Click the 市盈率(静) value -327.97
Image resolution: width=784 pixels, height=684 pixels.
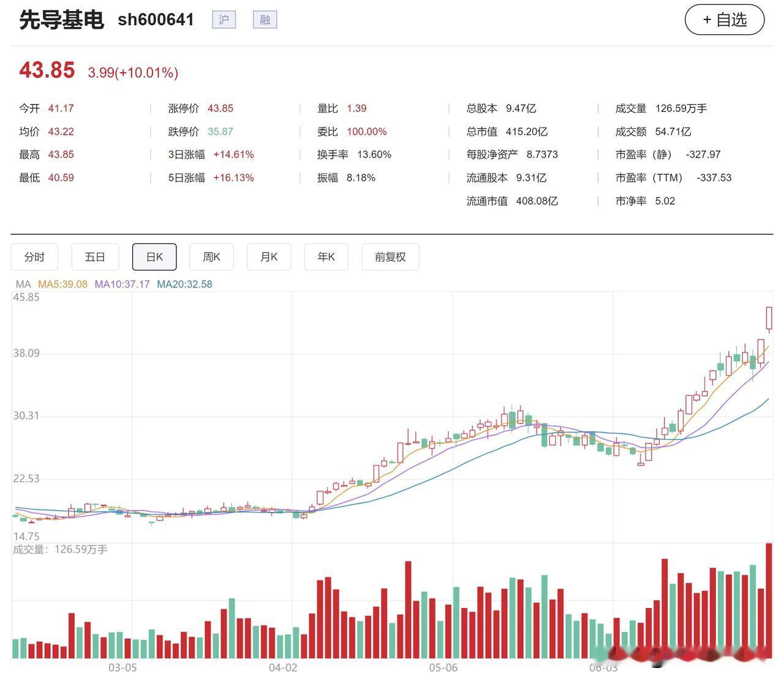[703, 154]
